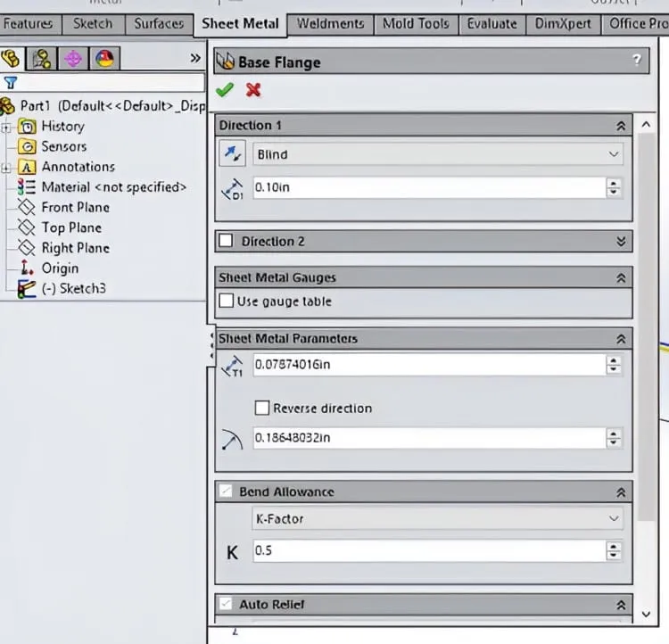Open the FeatureManager design tree tab
Viewport: 669px width, 644px height.
(x=11, y=59)
